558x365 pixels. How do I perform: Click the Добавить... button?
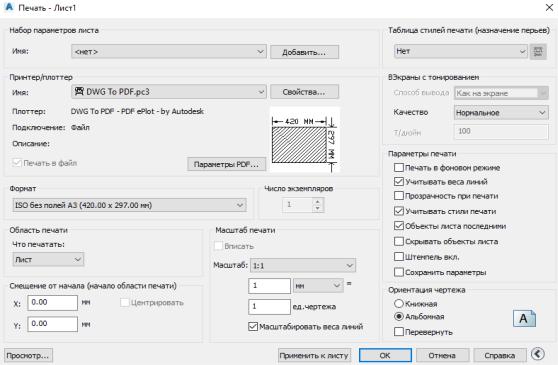304,52
